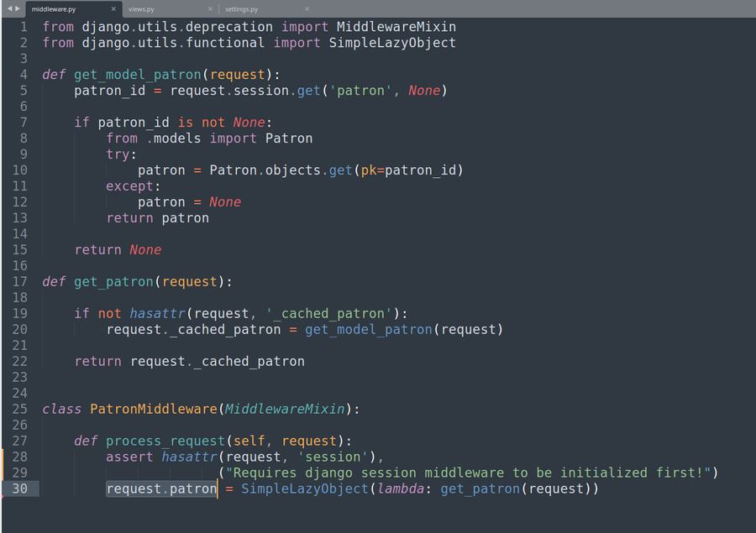Switch to the middleware.py tab
This screenshot has width=756, height=533.
pos(54,9)
